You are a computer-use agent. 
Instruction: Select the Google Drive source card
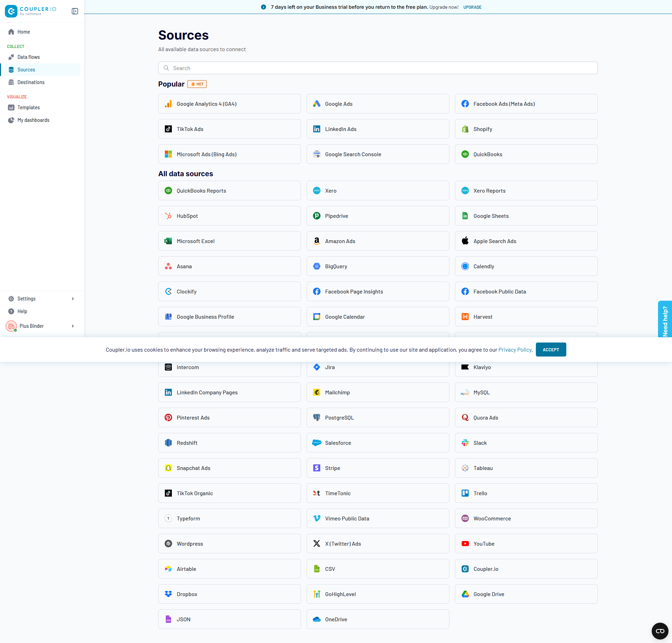(526, 594)
